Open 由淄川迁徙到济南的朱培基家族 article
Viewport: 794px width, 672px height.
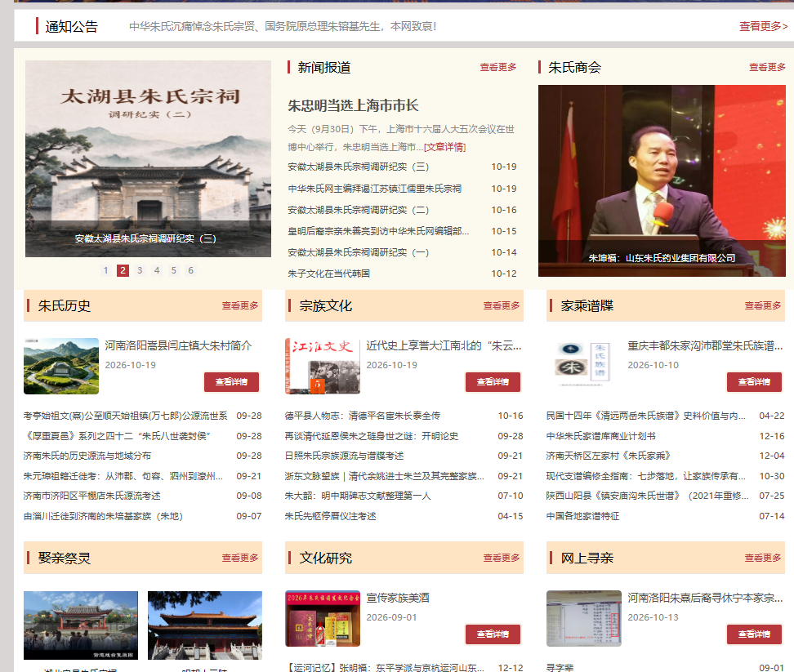click(103, 517)
